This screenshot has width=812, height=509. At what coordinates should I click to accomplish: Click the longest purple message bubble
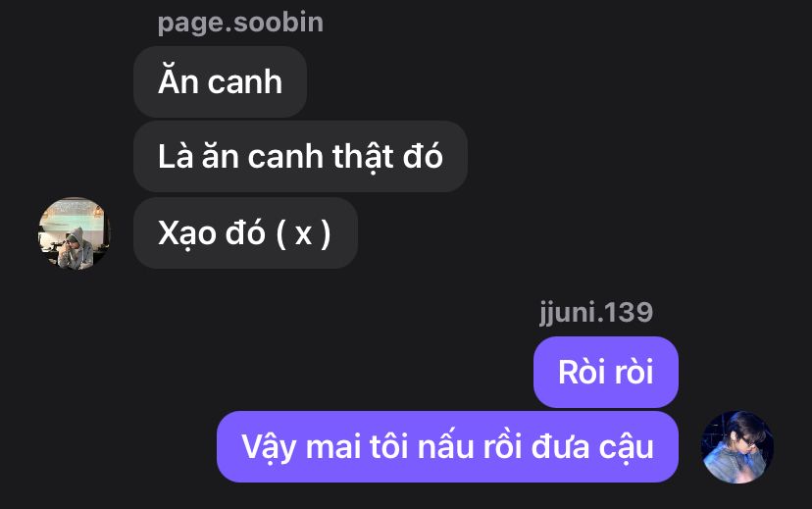(x=447, y=447)
